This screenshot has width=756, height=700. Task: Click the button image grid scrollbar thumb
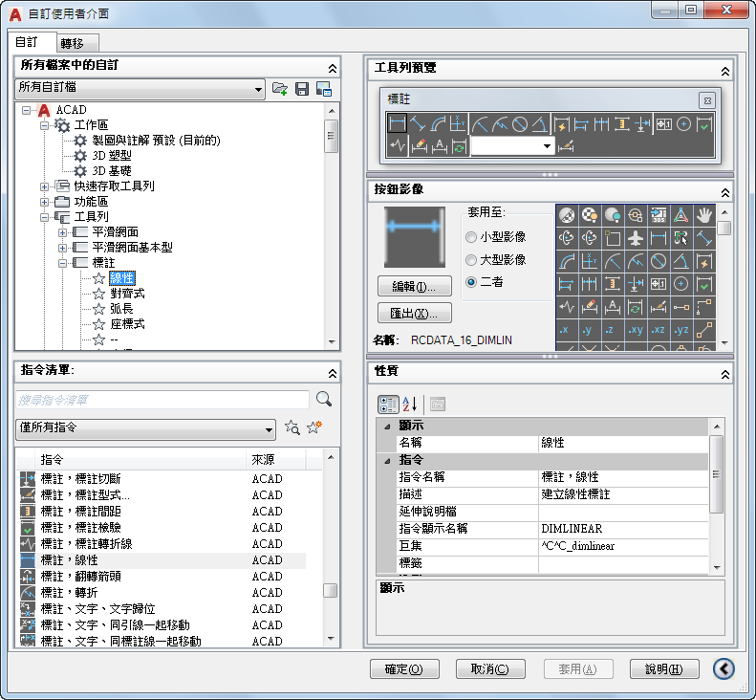pos(724,228)
